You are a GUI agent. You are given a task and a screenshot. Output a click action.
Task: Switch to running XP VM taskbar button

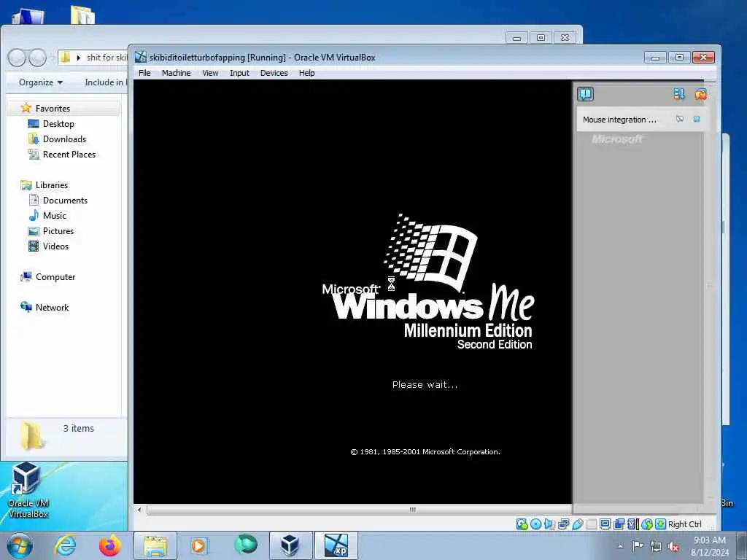pos(336,545)
